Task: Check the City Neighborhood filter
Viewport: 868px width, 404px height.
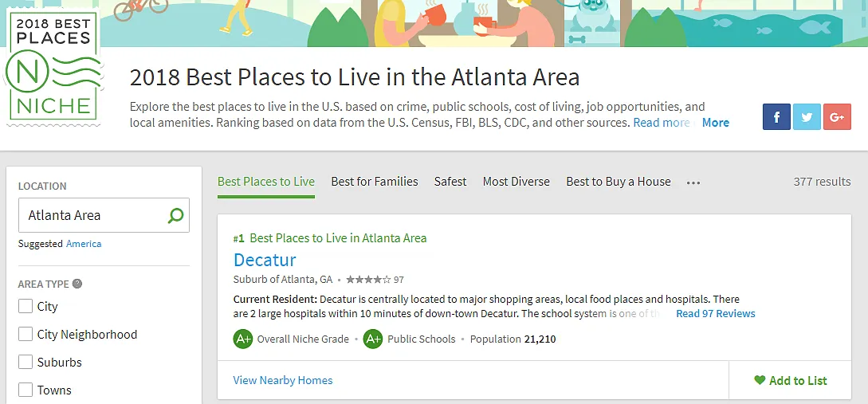Action: [26, 334]
